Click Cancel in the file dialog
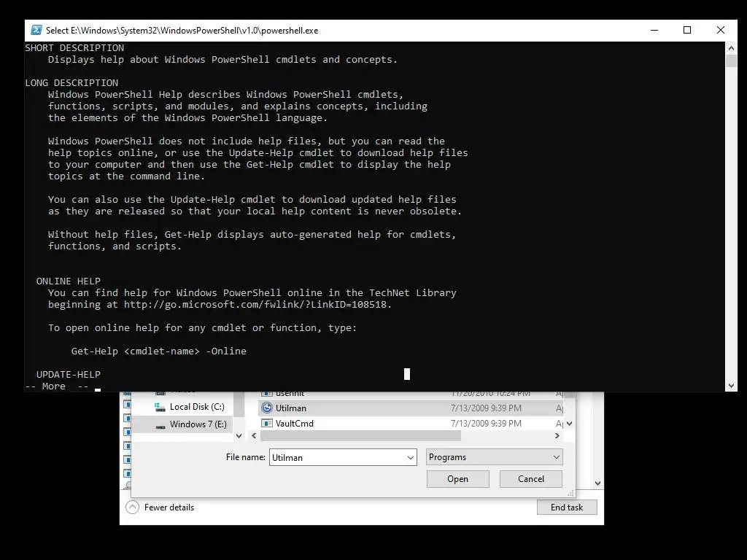Viewport: 747px width, 560px height. (531, 479)
